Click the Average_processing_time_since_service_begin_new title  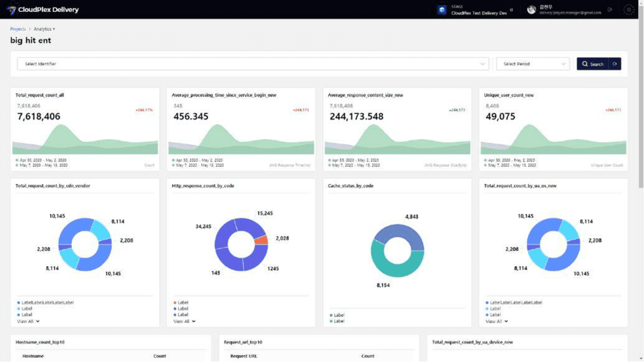point(224,95)
